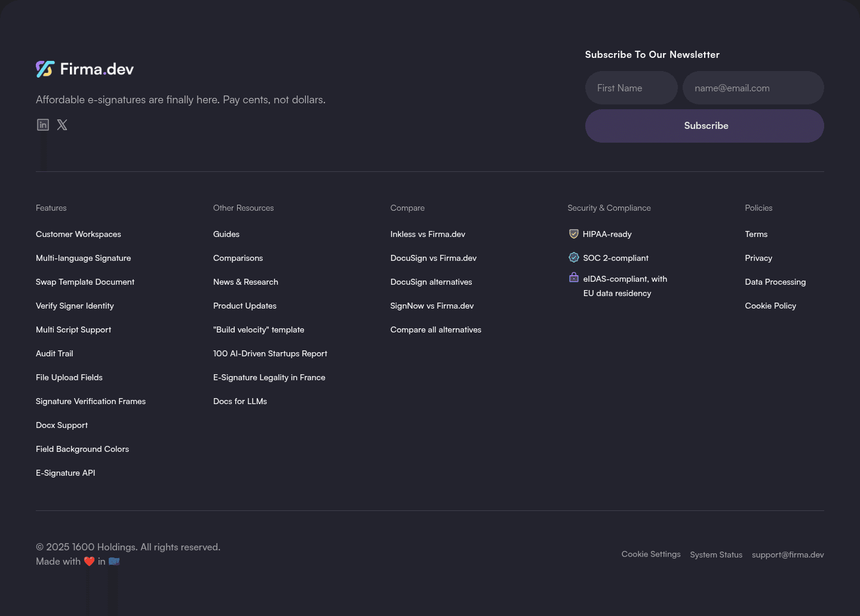Open E-Signature Legality in France link
Screen dimensions: 860x616
(269, 377)
